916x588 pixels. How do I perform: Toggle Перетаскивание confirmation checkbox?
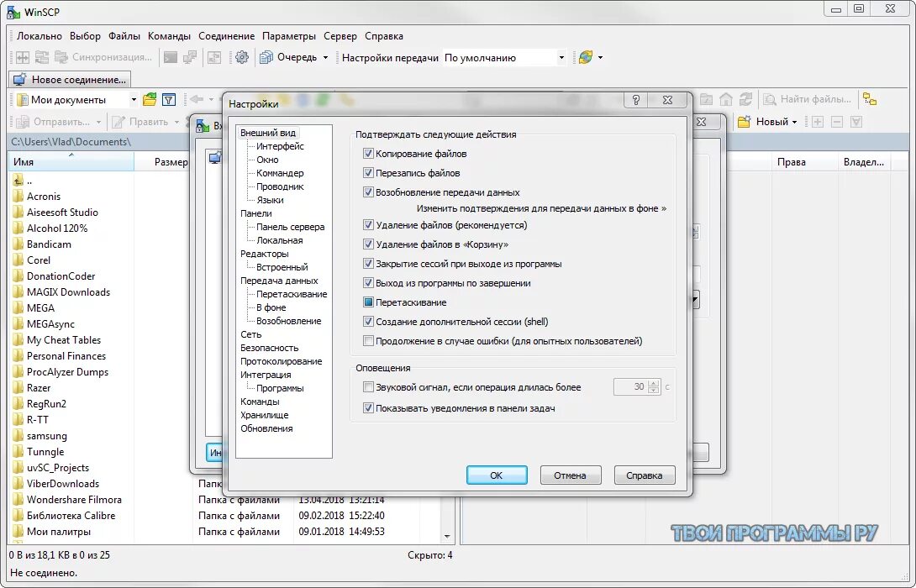pos(368,302)
